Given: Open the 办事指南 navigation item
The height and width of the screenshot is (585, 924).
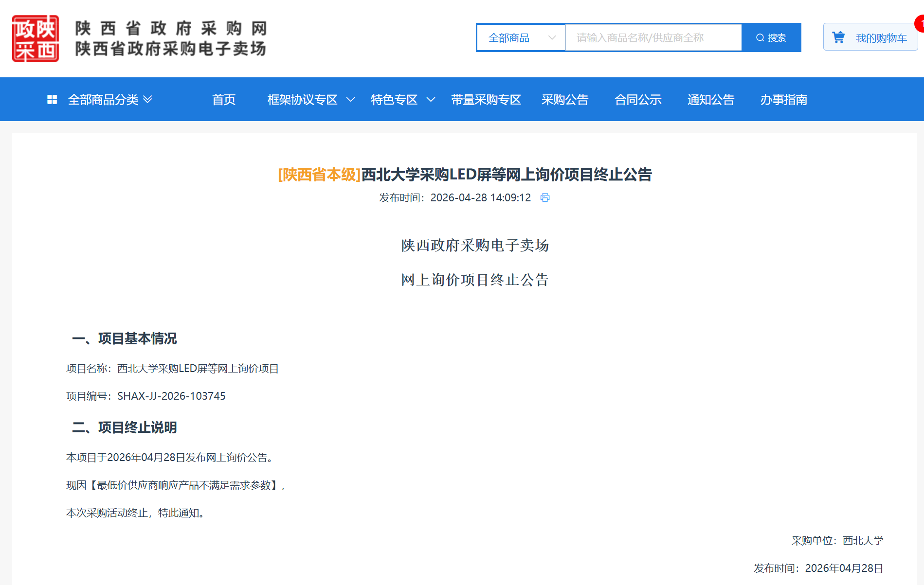Looking at the screenshot, I should coord(783,100).
